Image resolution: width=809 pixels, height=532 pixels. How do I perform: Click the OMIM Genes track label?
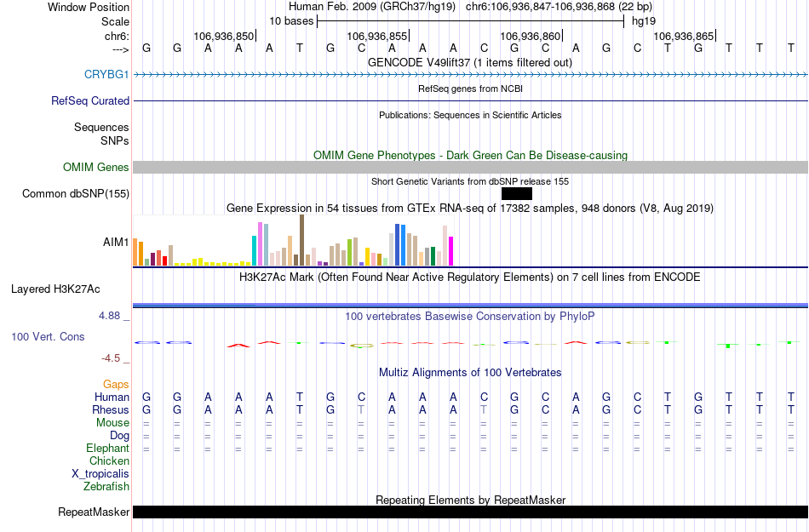pyautogui.click(x=96, y=167)
